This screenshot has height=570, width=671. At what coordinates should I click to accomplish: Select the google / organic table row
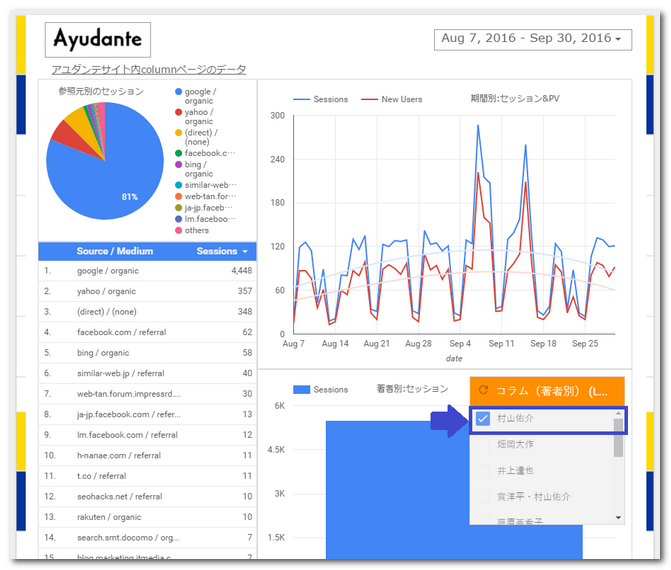(x=148, y=271)
